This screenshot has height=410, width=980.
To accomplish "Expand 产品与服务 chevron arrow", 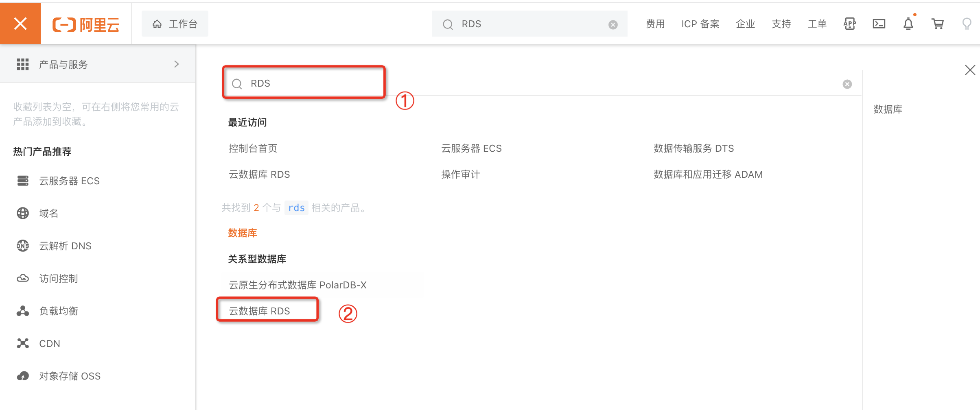I will 176,64.
